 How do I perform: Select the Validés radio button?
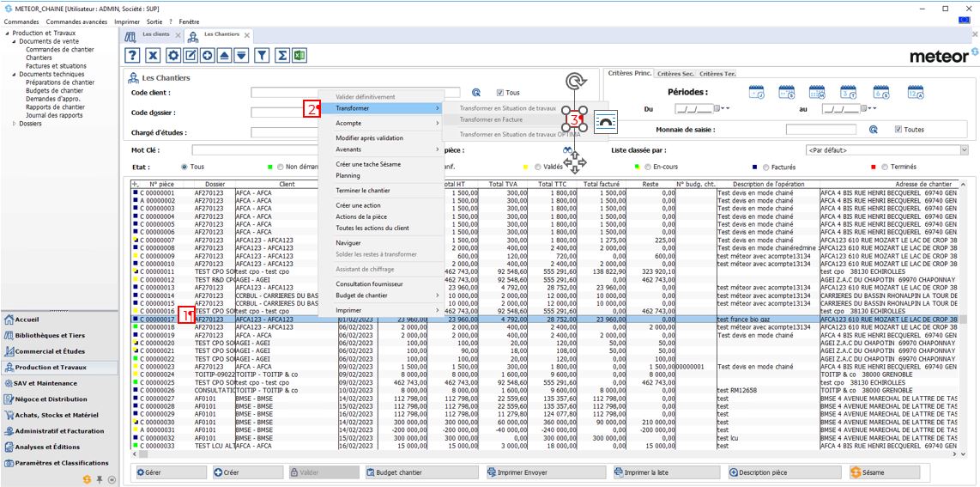pos(539,167)
